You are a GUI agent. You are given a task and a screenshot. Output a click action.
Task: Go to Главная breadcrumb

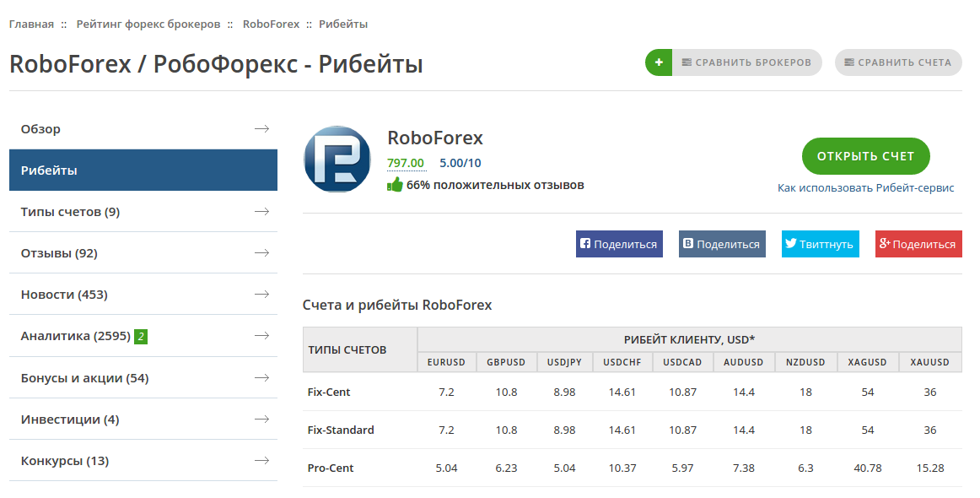click(x=31, y=24)
